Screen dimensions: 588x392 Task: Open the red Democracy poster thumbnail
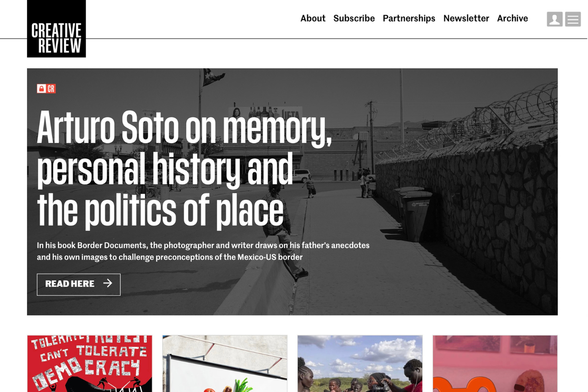[x=90, y=364]
